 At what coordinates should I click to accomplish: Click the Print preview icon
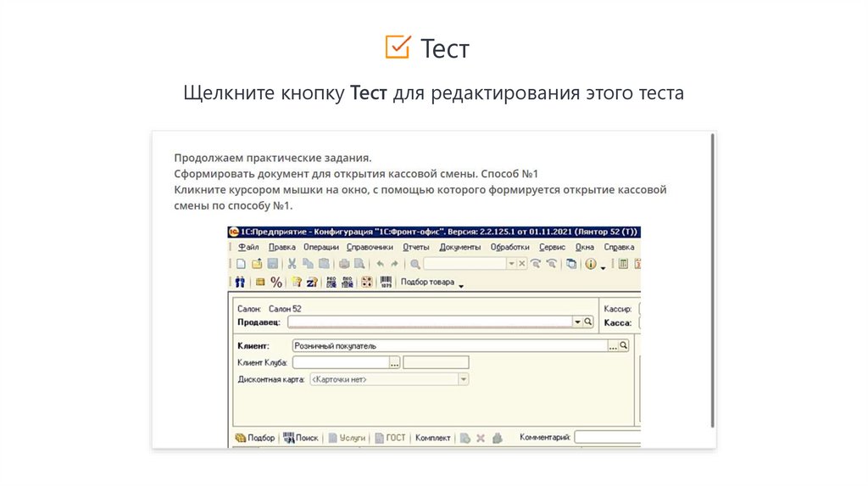point(359,264)
